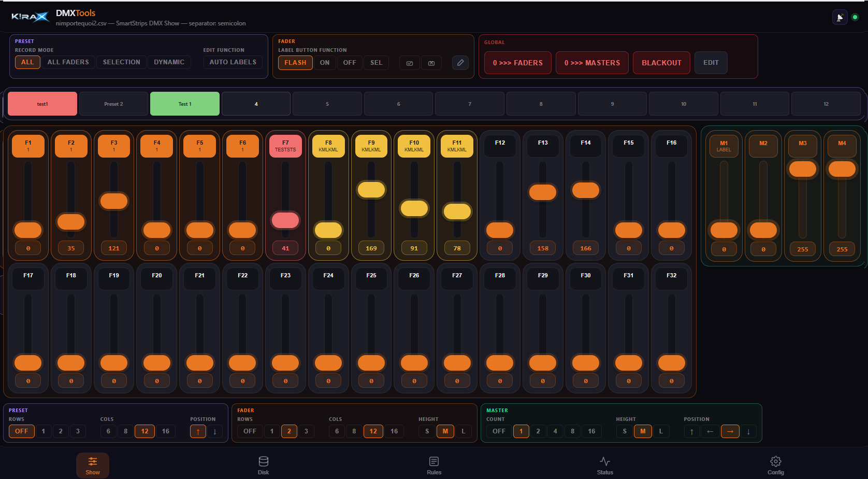This screenshot has height=479, width=868.
Task: Set fader height to L
Action: click(464, 431)
